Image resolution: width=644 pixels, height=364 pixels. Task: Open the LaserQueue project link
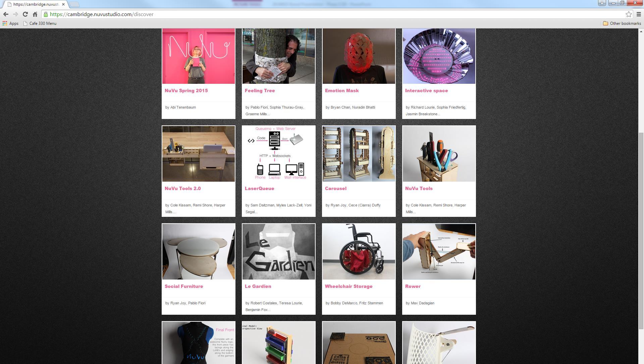tap(259, 188)
